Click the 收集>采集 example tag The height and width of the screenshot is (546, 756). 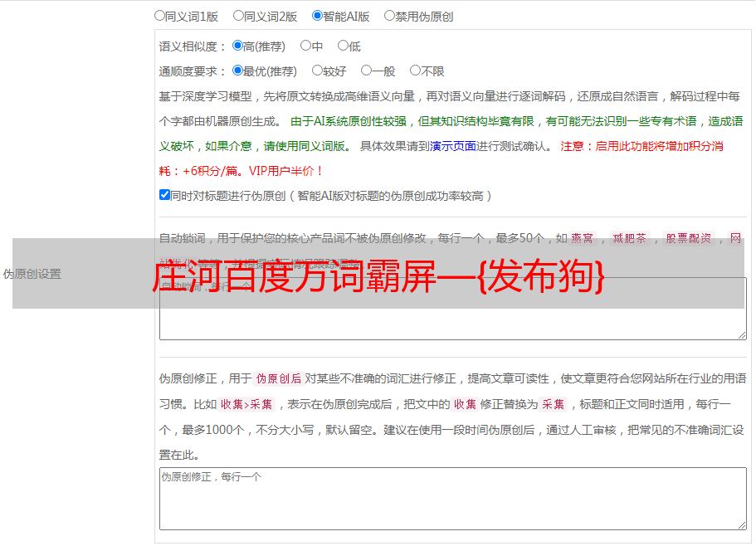246,405
